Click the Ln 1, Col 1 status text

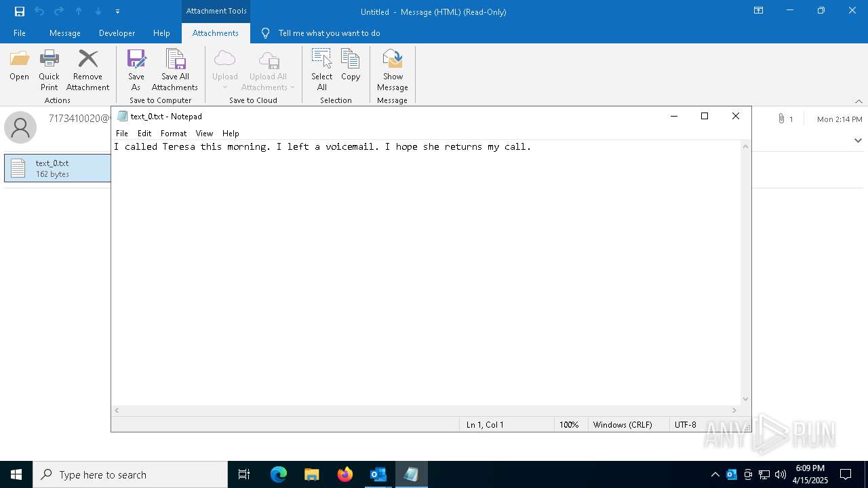point(485,425)
